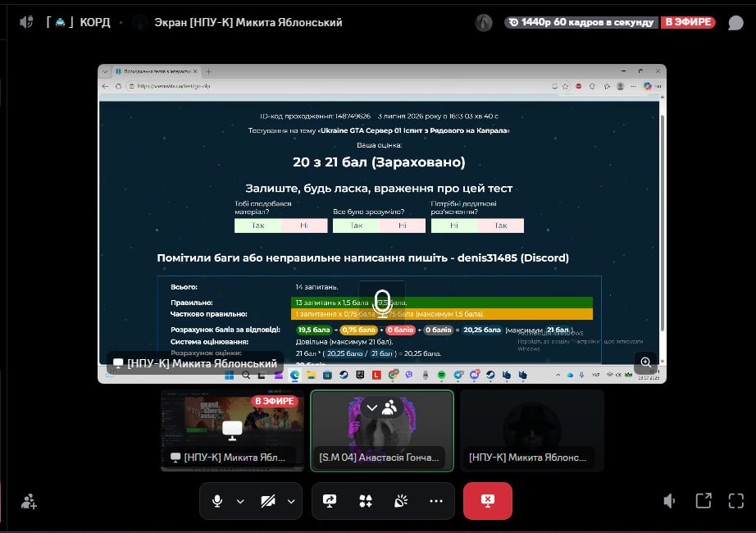
Task: Open the Discord icon in the taskbar
Action: tap(475, 376)
